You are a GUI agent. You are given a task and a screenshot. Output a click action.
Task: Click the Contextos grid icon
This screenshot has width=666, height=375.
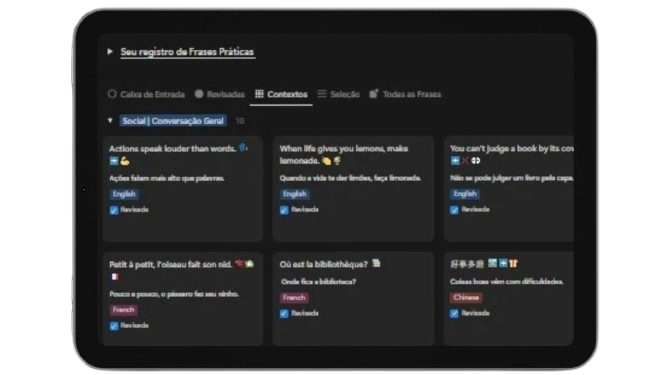[x=259, y=94]
